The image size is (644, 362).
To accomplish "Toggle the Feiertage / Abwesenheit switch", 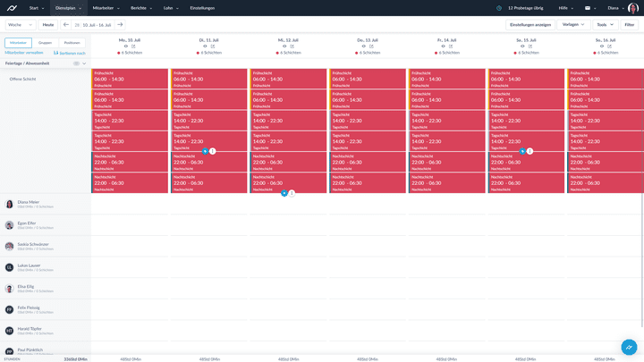I will click(x=77, y=63).
